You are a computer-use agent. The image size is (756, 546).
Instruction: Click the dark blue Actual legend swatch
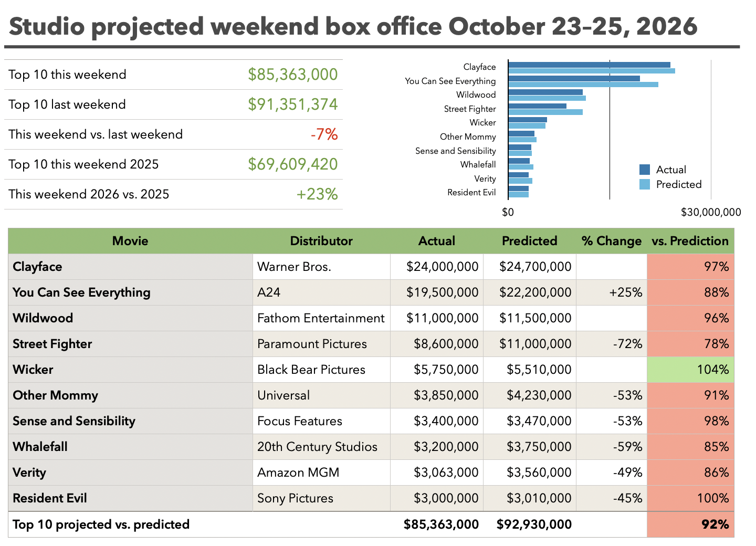click(x=645, y=170)
